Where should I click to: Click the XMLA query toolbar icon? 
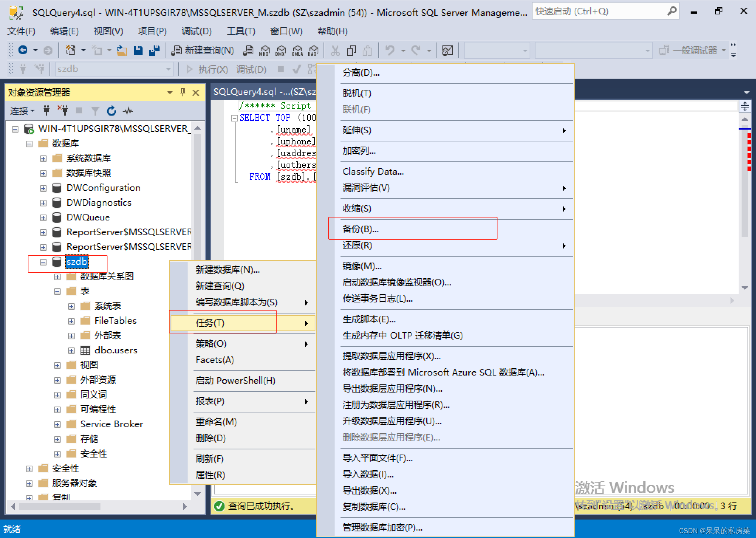click(297, 50)
